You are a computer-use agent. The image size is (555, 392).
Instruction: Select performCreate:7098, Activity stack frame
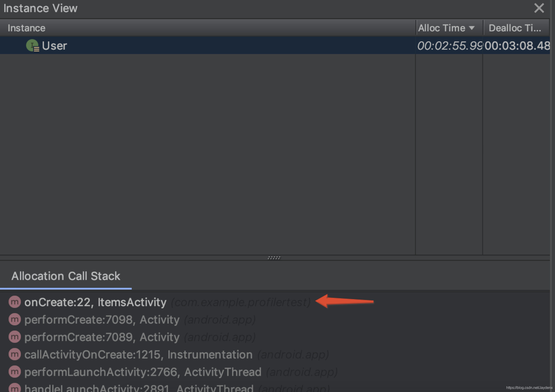pyautogui.click(x=102, y=320)
